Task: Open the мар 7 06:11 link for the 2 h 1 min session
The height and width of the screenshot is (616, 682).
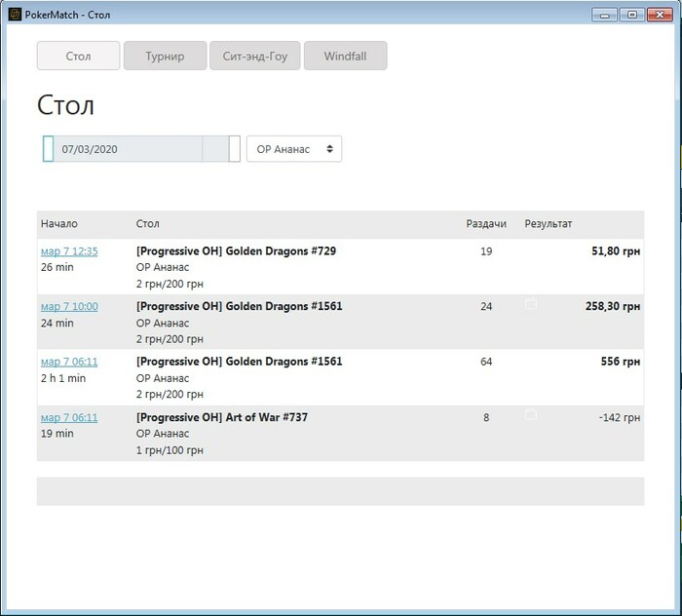Action: tap(69, 362)
